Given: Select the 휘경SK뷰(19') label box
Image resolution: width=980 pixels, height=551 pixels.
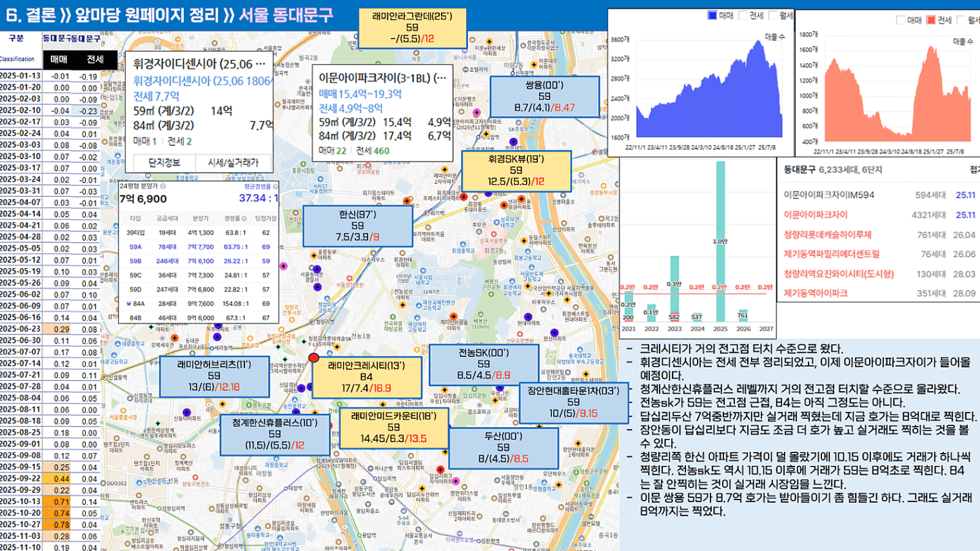Looking at the screenshot, I should pos(516,171).
